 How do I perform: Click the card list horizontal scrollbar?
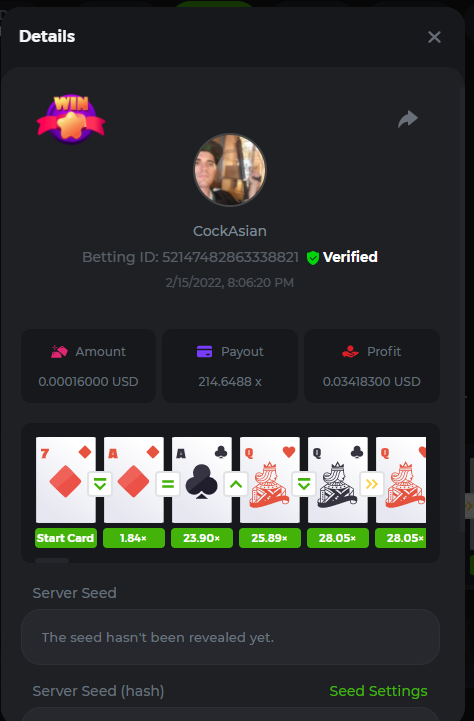coord(52,561)
